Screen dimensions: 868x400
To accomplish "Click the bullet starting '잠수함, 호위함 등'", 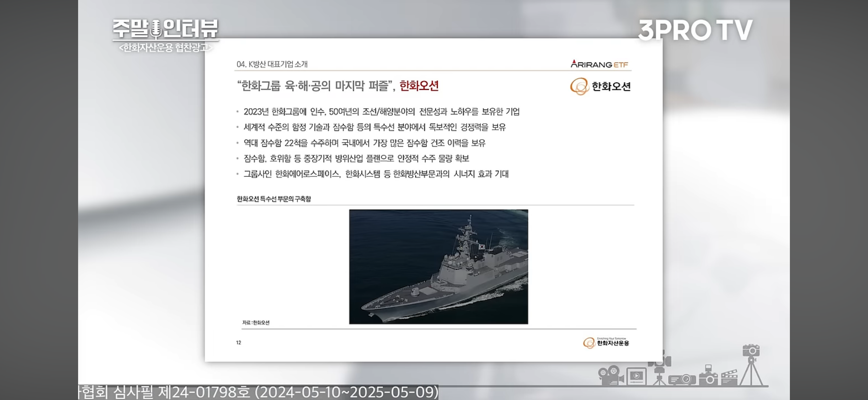I will [356, 158].
